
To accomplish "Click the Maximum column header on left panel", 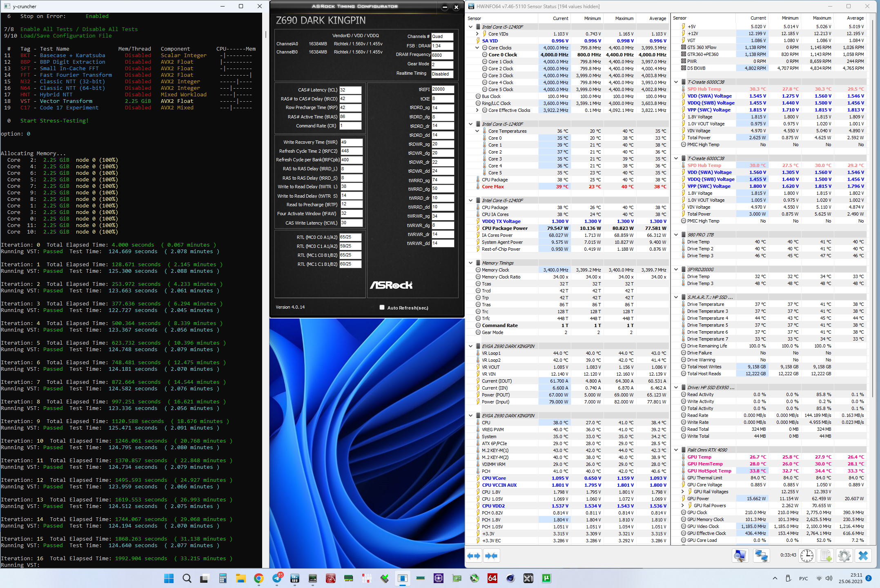I will 624,18.
